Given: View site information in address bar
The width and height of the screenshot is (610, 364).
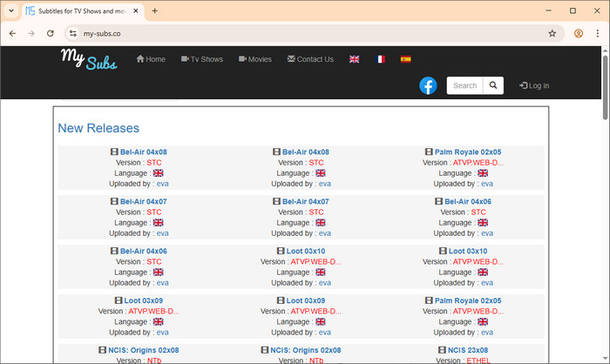Looking at the screenshot, I should 73,33.
